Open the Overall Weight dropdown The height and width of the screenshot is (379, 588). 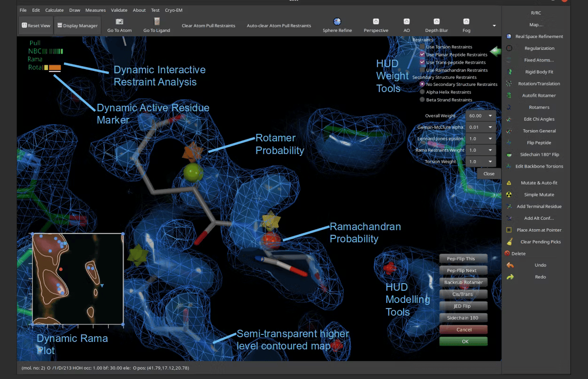481,116
